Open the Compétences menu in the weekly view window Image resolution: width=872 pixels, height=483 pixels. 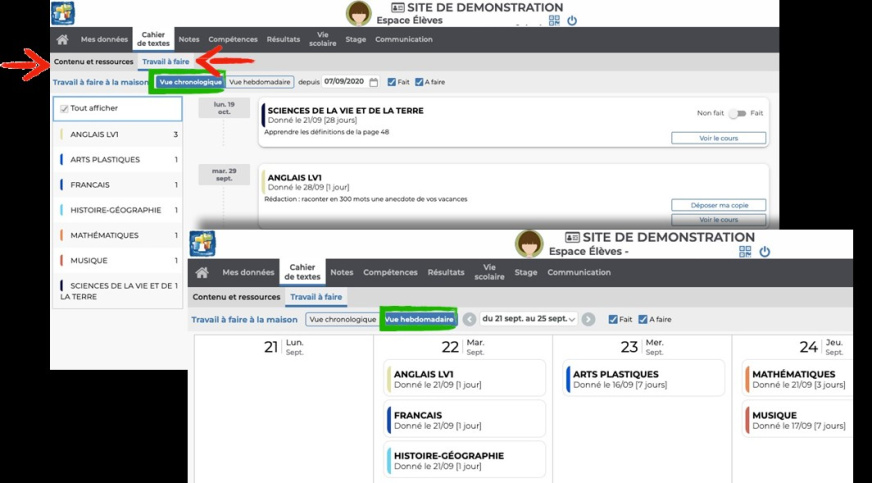click(389, 272)
